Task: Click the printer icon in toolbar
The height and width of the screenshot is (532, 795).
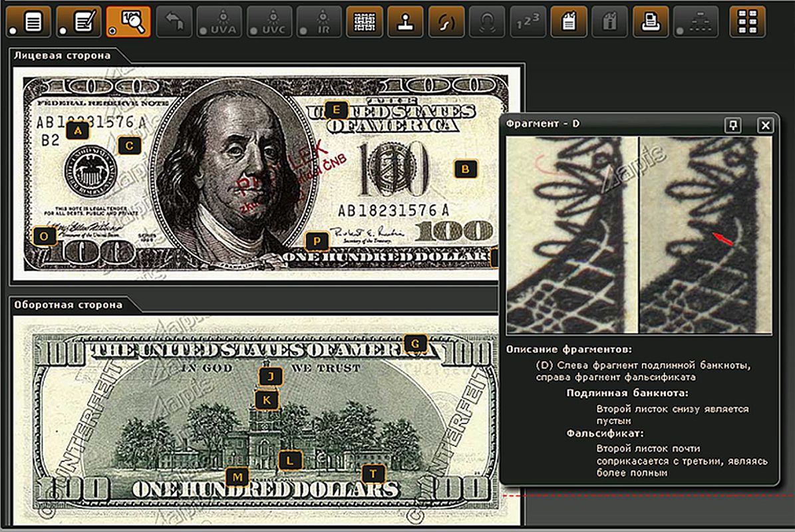Action: (651, 22)
